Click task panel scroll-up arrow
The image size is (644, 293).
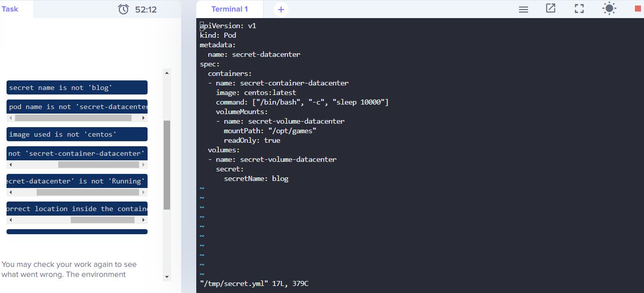click(x=167, y=73)
